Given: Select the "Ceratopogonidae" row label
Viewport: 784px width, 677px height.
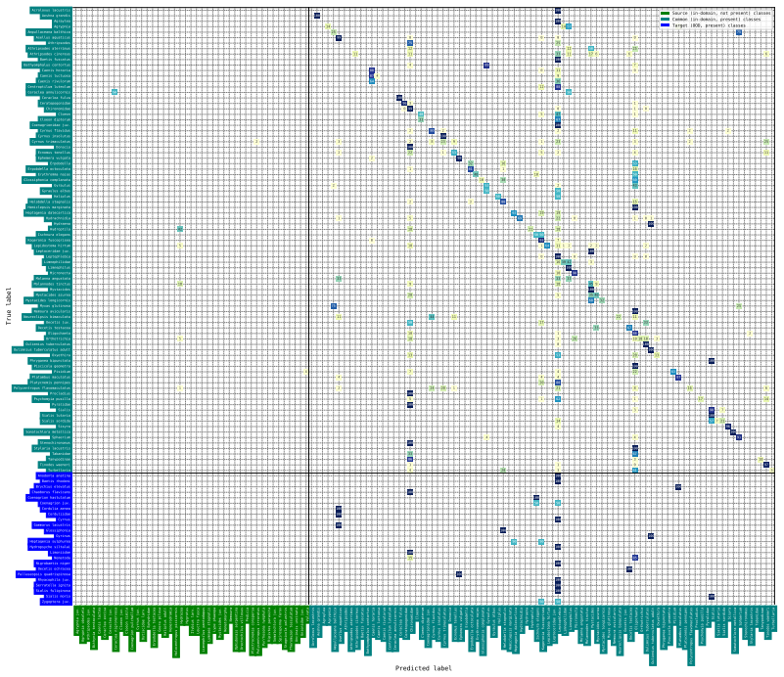Looking at the screenshot, I should click(56, 104).
